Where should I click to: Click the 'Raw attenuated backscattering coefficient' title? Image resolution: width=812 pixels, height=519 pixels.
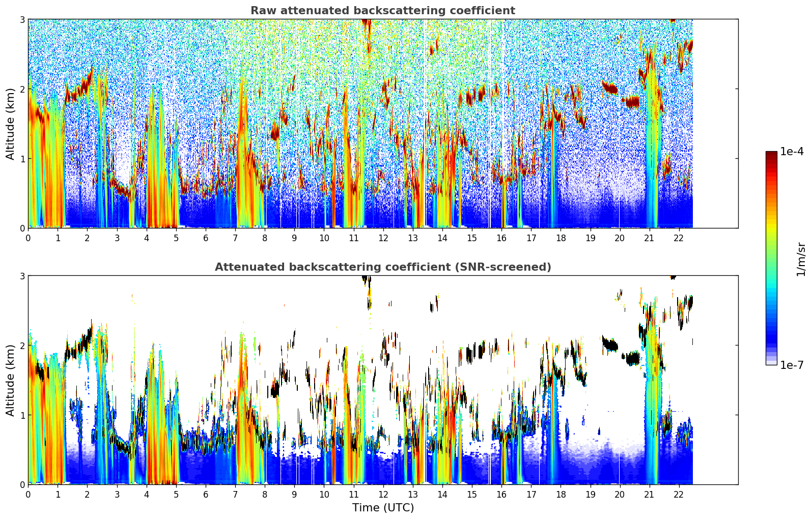click(382, 11)
